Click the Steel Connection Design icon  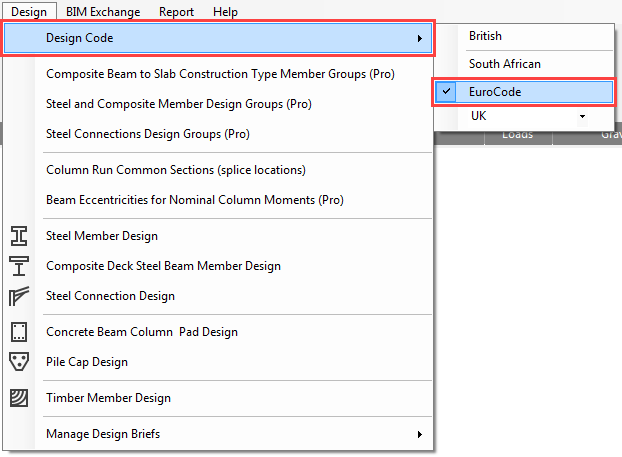[19, 296]
